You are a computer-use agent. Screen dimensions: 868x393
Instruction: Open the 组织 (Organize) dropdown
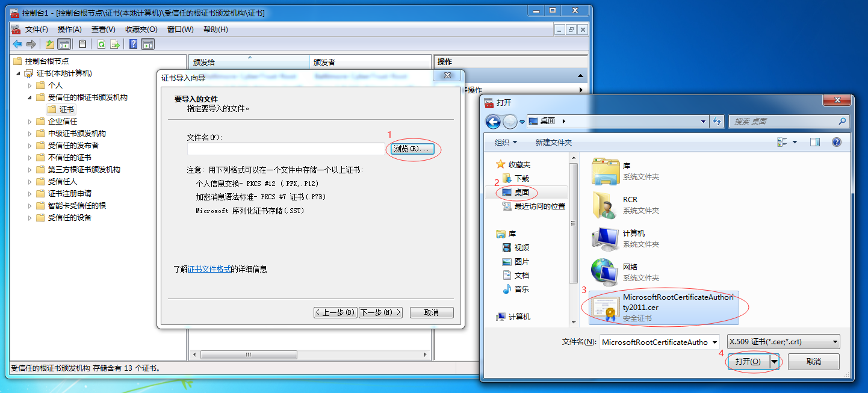pos(506,143)
